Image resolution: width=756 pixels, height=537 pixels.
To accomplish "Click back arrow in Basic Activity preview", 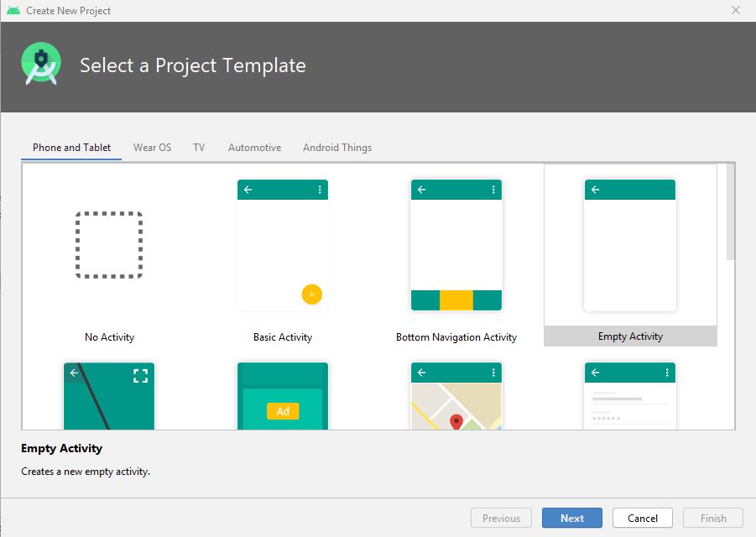I will point(248,190).
